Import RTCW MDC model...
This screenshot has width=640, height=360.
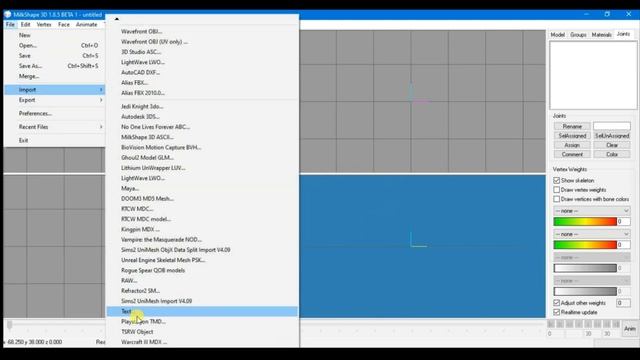coord(202,219)
